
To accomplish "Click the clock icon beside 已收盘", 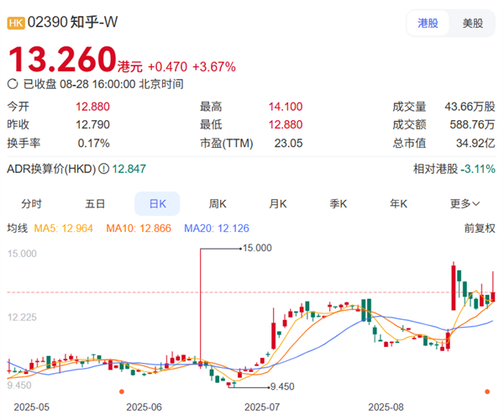I will coord(13,84).
